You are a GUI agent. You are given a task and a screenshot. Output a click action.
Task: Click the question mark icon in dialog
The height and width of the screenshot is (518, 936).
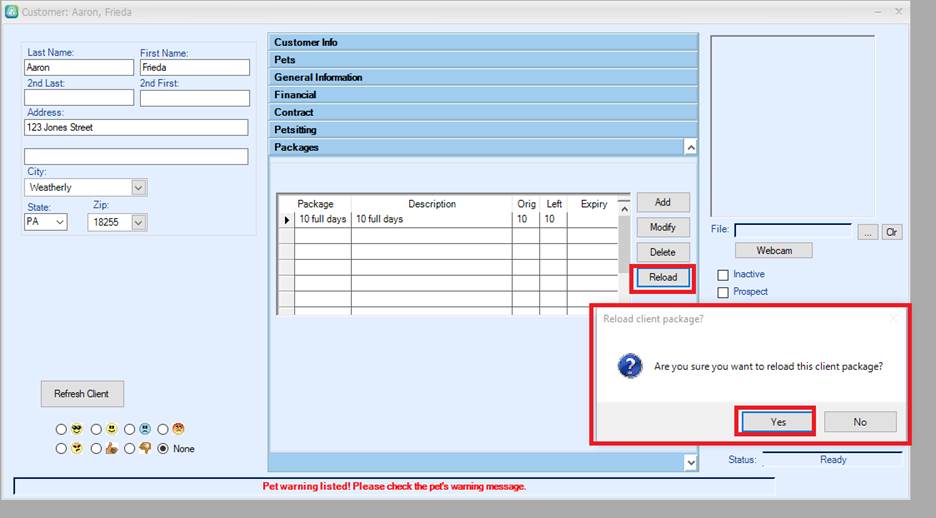630,366
